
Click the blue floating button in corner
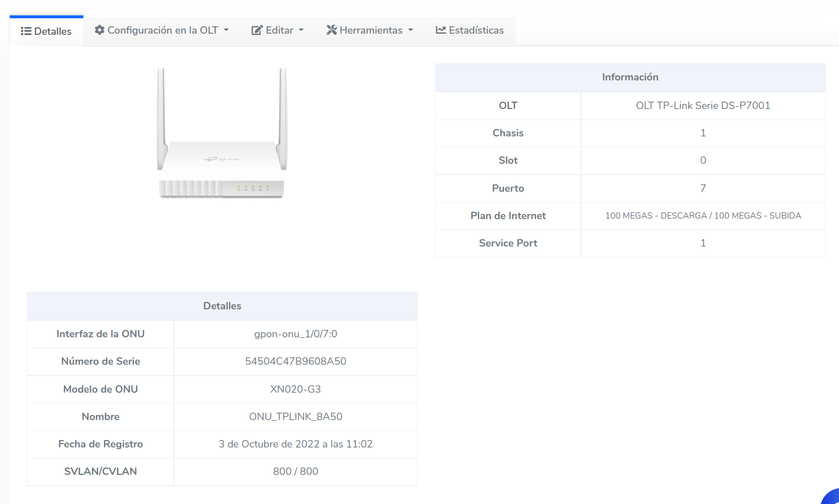pos(831,497)
